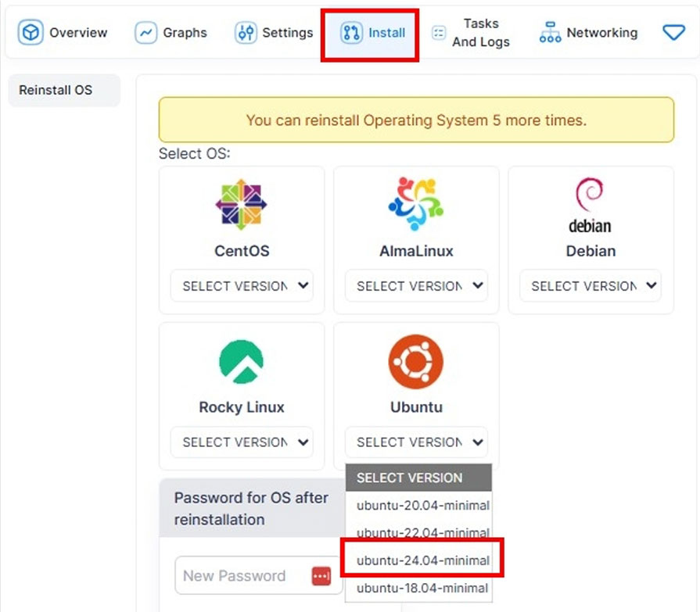Open the Settings tab

click(274, 33)
